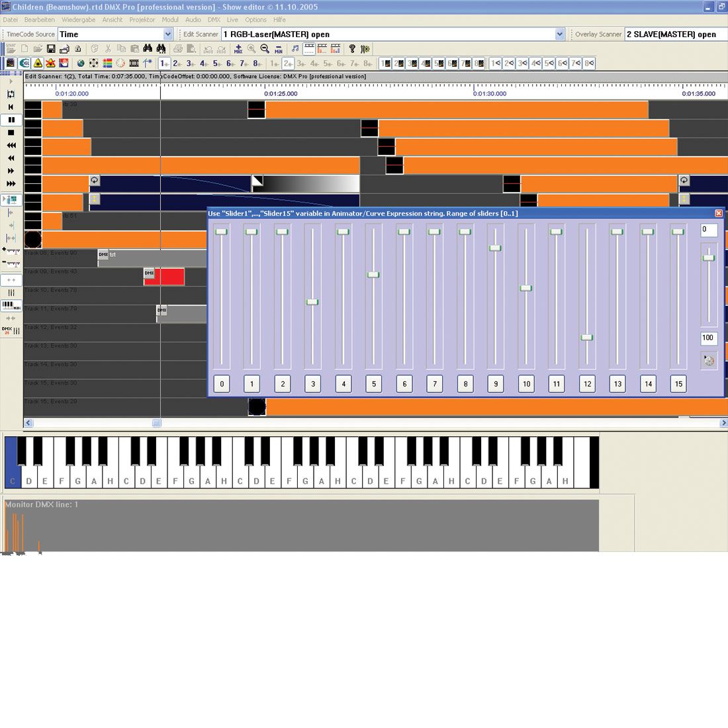Click the globe icon in toolbar
Screen dimensions: 728x728
pyautogui.click(x=81, y=64)
